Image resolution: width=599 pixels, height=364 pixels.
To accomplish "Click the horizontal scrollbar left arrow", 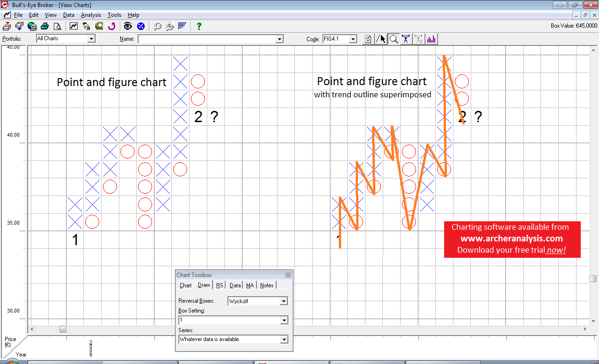I will [x=32, y=329].
